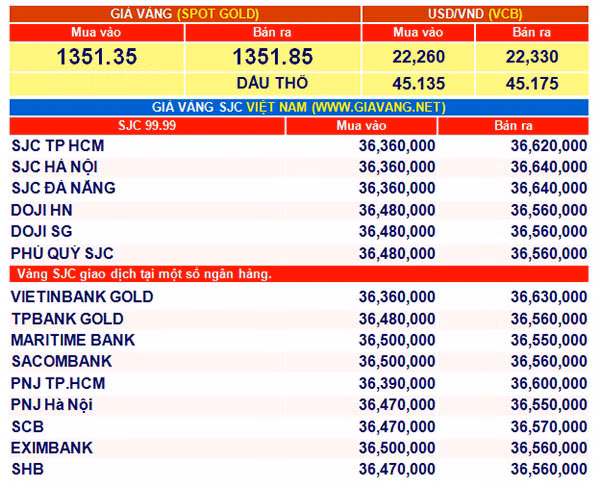Click SJC HÀ NỘI sell price 36,640,000
The height and width of the screenshot is (488, 600).
549,167
